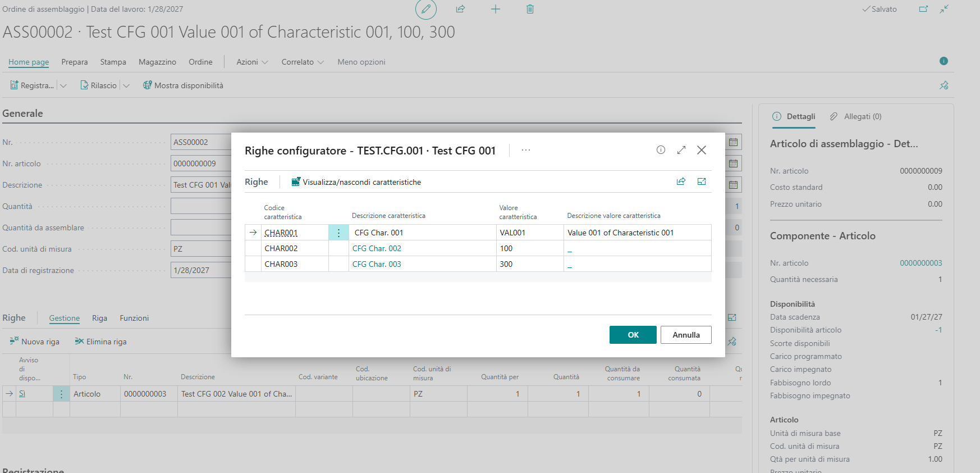
Task: Click the plus icon to create new order
Action: point(495,9)
